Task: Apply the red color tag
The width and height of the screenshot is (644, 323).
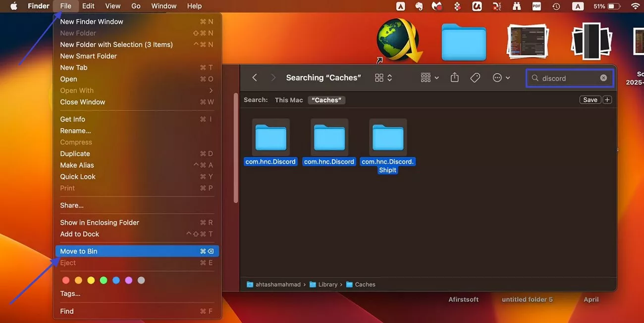Action: (65, 280)
